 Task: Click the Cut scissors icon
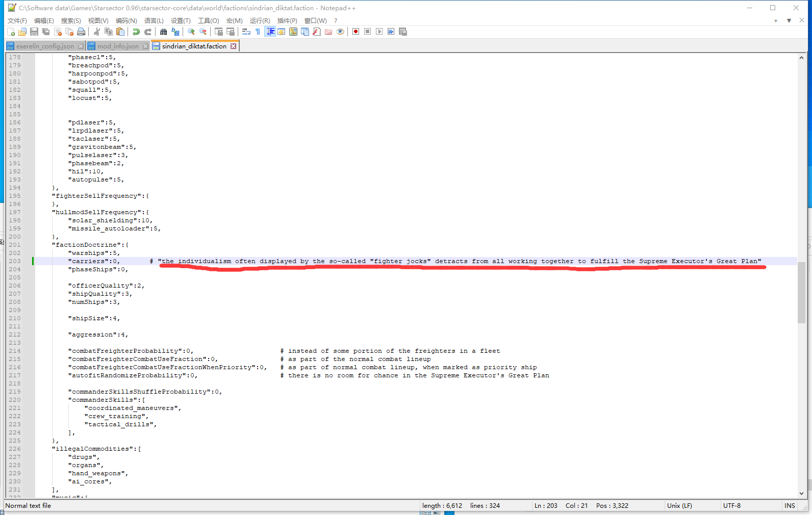97,32
